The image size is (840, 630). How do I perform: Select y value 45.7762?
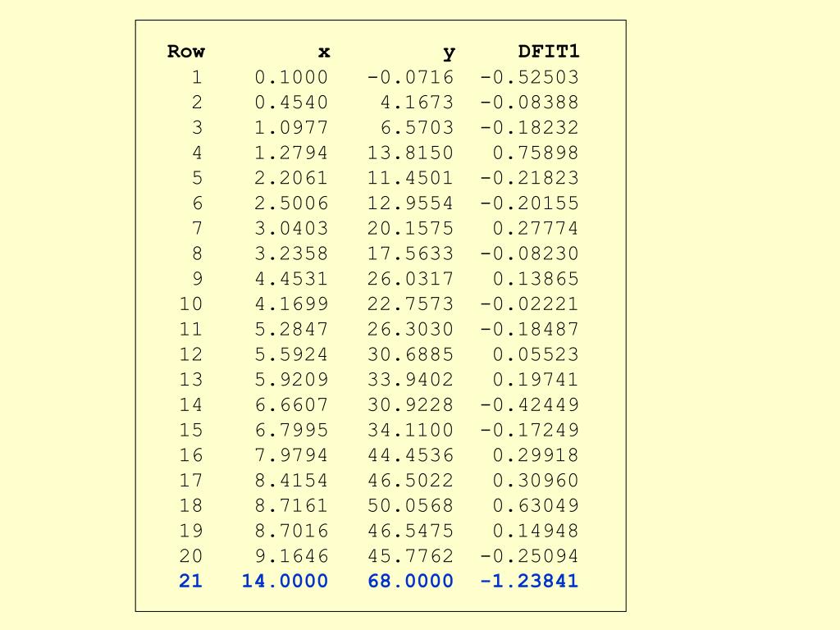click(x=410, y=555)
